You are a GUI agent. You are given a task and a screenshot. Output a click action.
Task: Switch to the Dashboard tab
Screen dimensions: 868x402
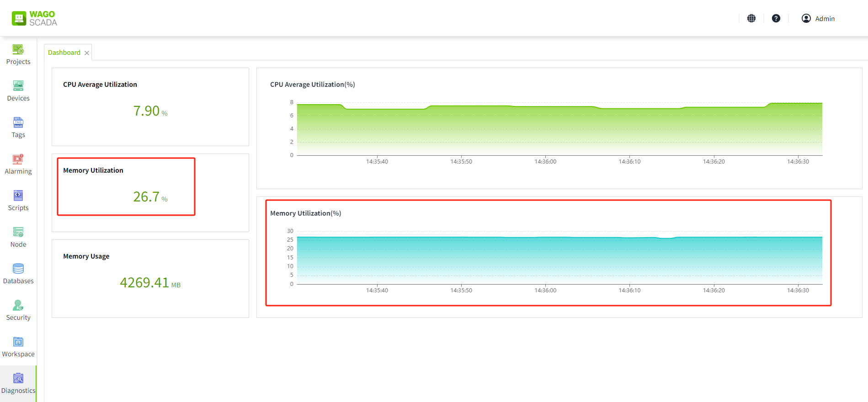(x=64, y=53)
